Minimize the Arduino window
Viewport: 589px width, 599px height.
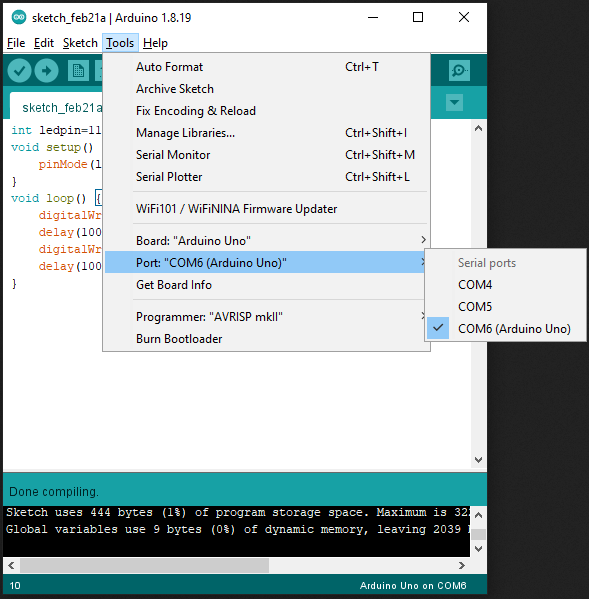click(x=373, y=17)
